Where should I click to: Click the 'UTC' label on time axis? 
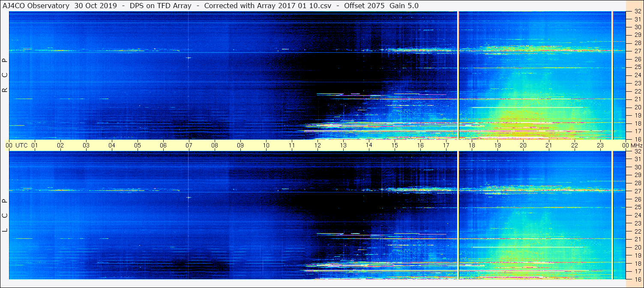point(21,145)
